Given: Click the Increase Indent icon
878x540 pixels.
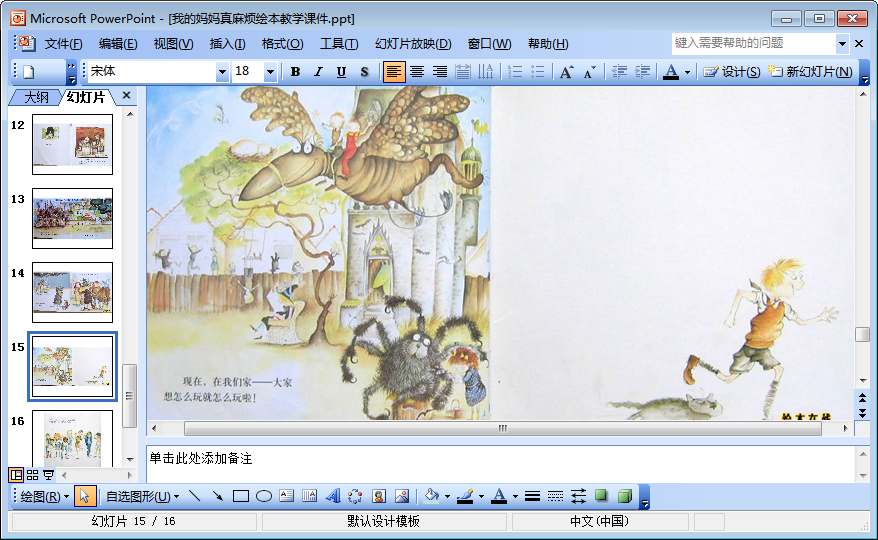Looking at the screenshot, I should (642, 72).
